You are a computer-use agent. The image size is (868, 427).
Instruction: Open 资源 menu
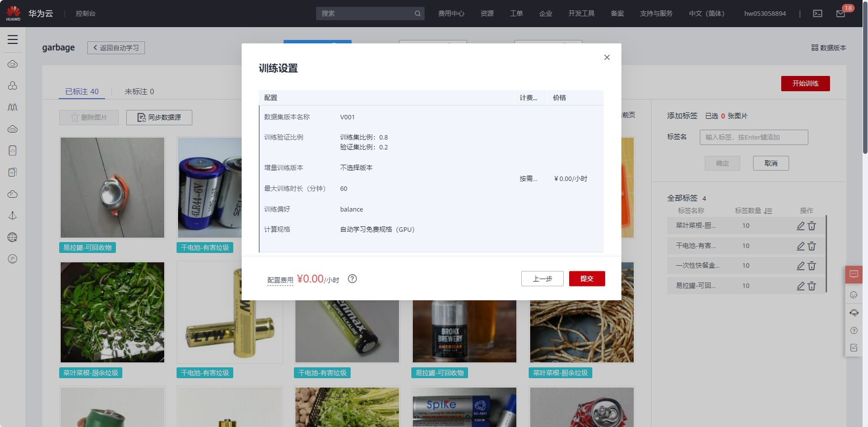pyautogui.click(x=487, y=14)
